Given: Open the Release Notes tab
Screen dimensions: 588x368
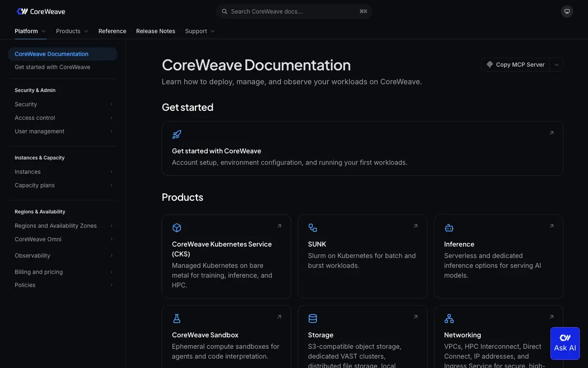Looking at the screenshot, I should click(x=156, y=31).
